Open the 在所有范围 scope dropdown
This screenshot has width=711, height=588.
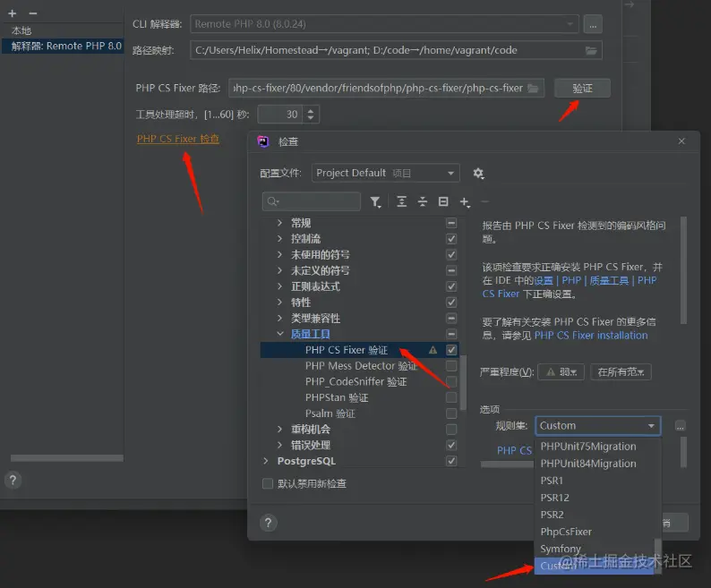point(621,372)
